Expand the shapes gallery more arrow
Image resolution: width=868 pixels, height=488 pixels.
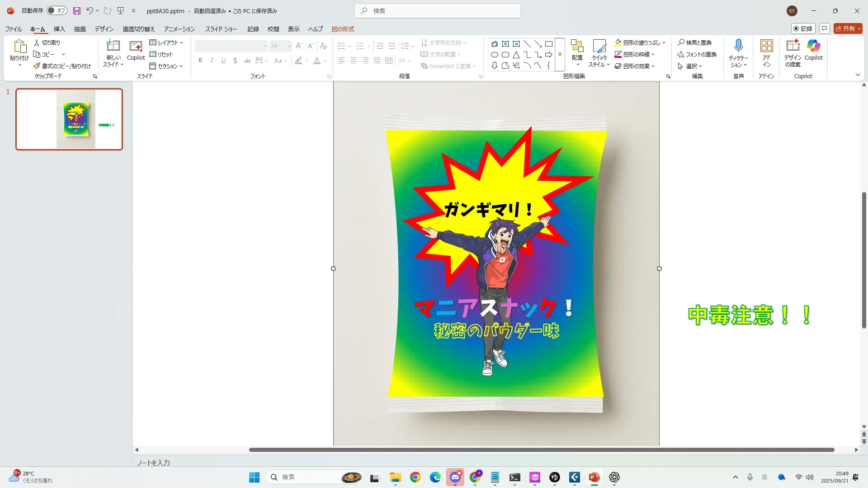[560, 55]
